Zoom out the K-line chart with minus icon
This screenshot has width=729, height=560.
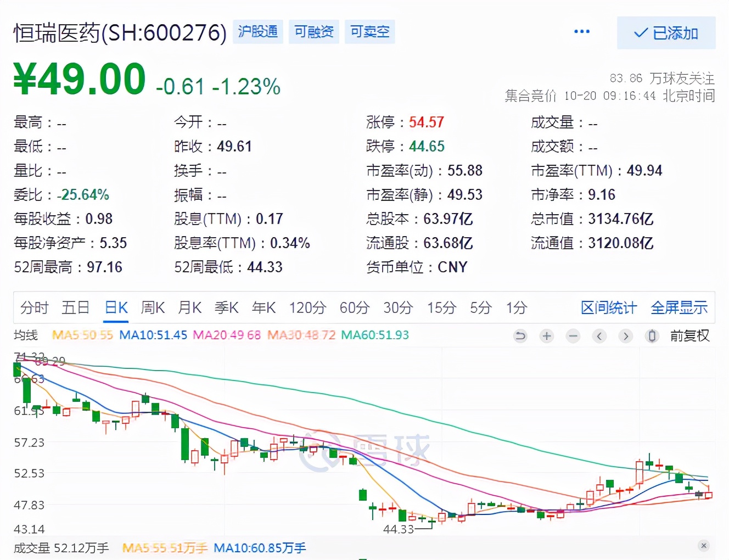coord(573,335)
